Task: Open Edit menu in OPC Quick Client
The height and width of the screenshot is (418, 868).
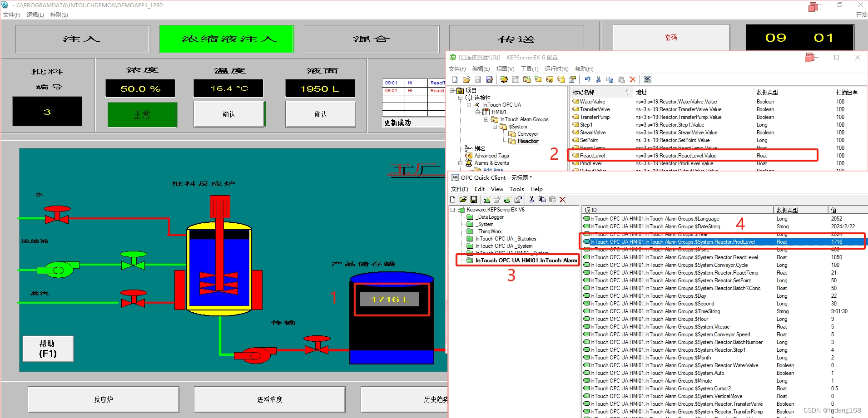Action: pos(480,189)
